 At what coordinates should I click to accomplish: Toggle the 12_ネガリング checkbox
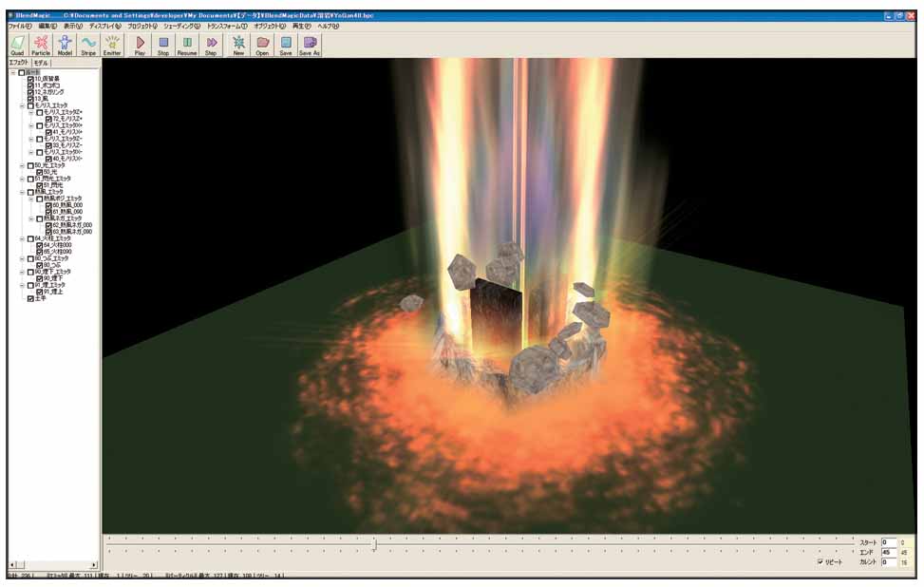click(x=30, y=92)
